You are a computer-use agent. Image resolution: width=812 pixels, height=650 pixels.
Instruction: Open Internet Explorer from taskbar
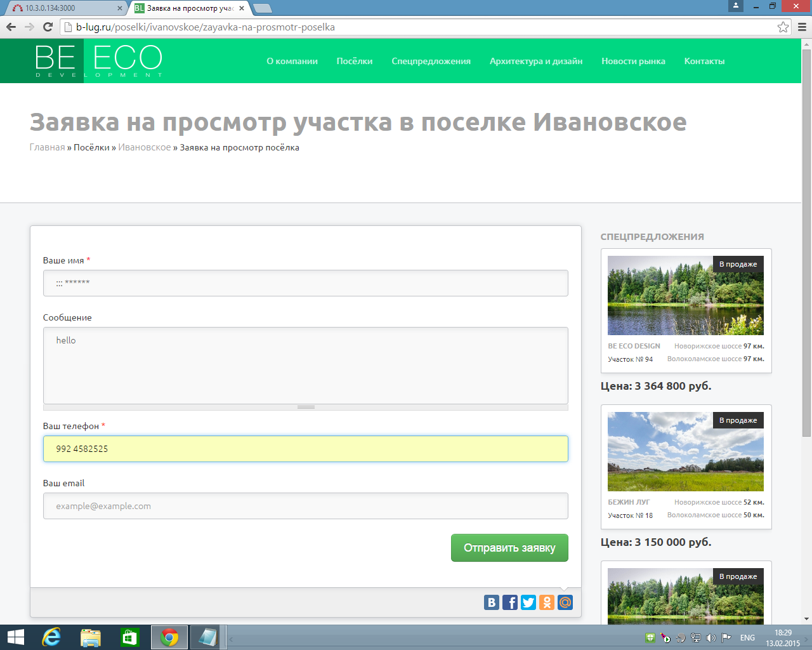tap(51, 637)
